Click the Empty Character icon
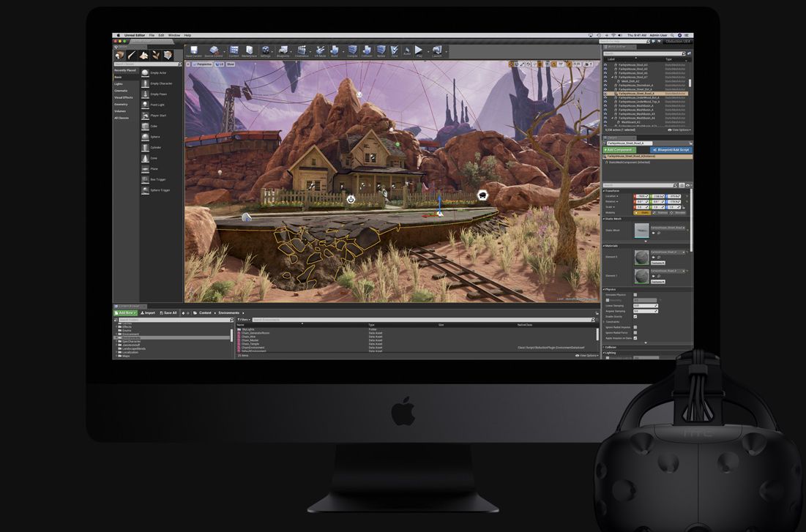806x532 pixels. coord(146,83)
